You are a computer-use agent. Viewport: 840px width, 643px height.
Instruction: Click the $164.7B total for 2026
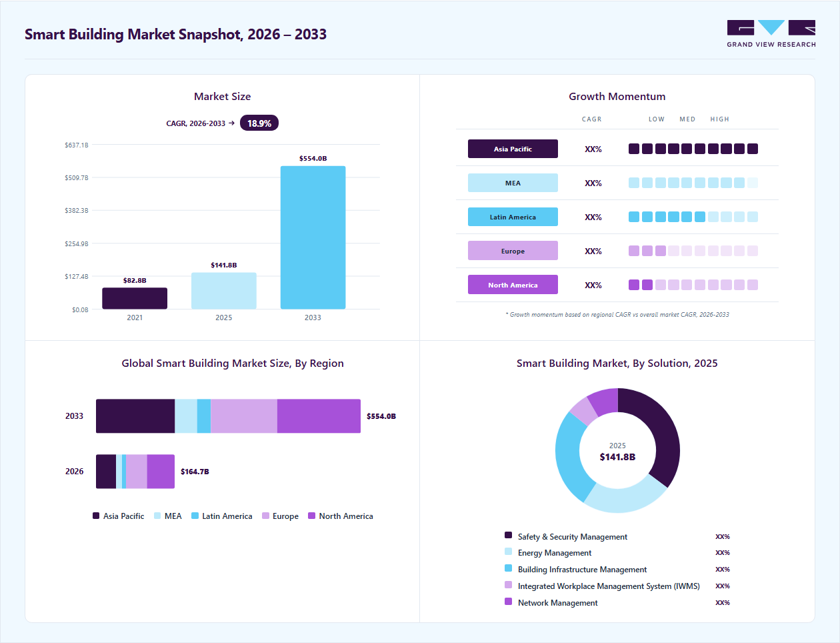pyautogui.click(x=195, y=472)
